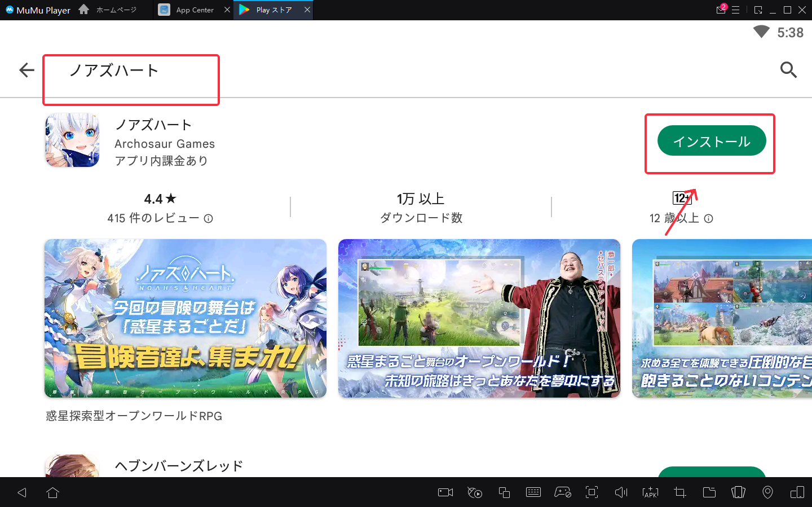The image size is (812, 507).
Task: Show info for 12 歳以上 rating
Action: click(x=709, y=218)
